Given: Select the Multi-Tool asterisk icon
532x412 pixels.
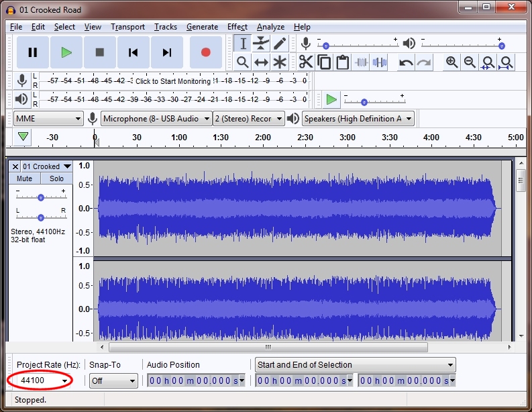Looking at the screenshot, I should [x=280, y=62].
